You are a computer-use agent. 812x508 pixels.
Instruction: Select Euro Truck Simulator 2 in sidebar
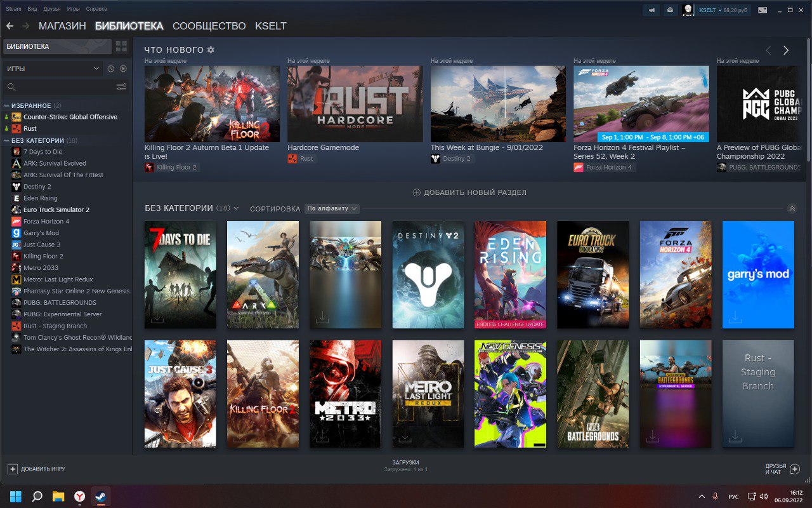[56, 210]
